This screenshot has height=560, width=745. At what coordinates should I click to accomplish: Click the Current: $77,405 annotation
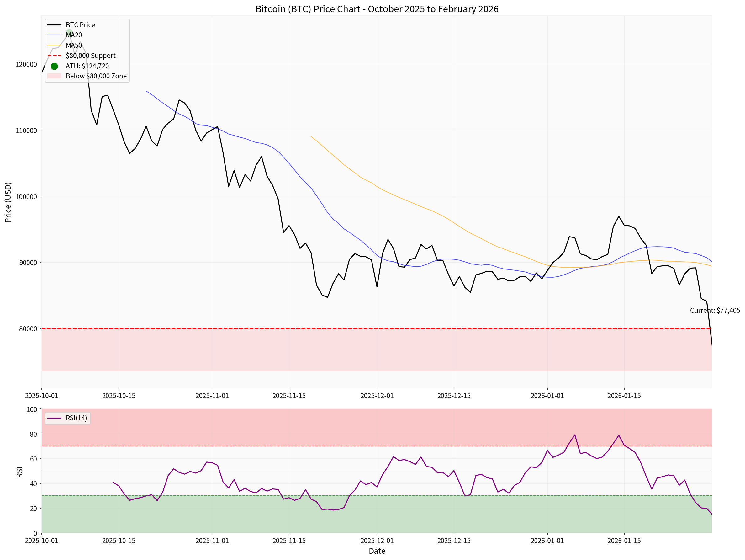click(x=715, y=310)
